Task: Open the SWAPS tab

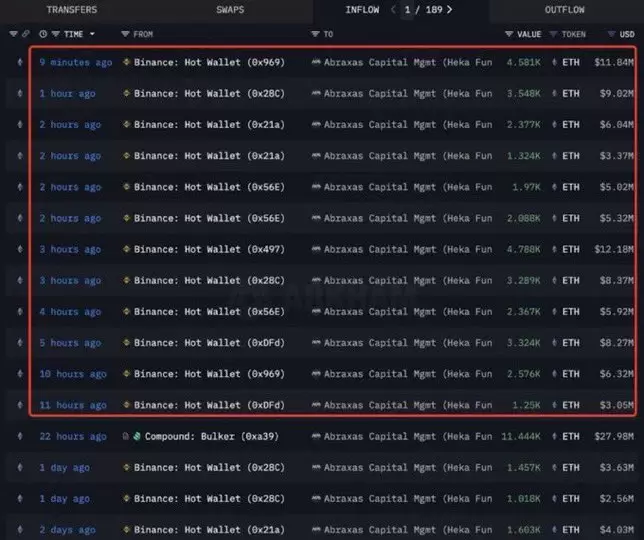Action: 230,10
